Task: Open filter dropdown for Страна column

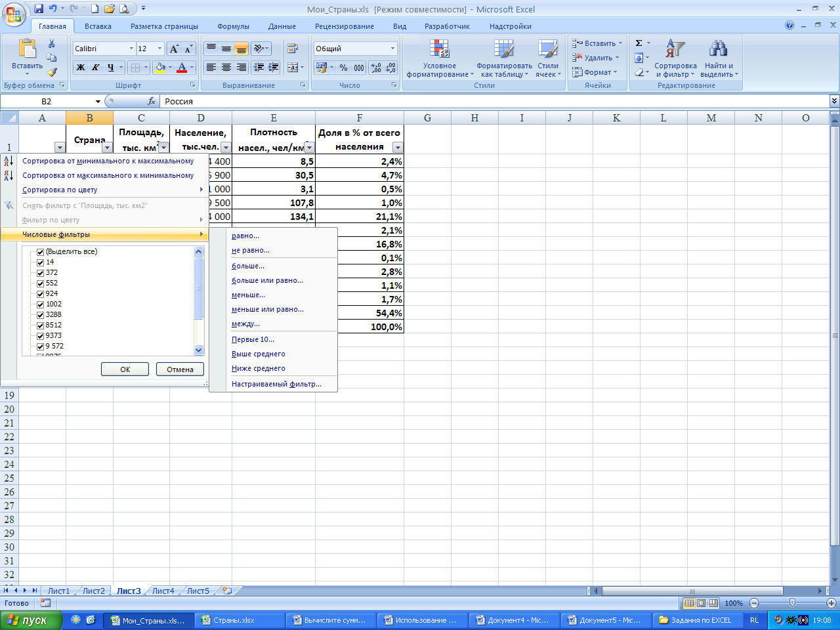Action: point(107,148)
